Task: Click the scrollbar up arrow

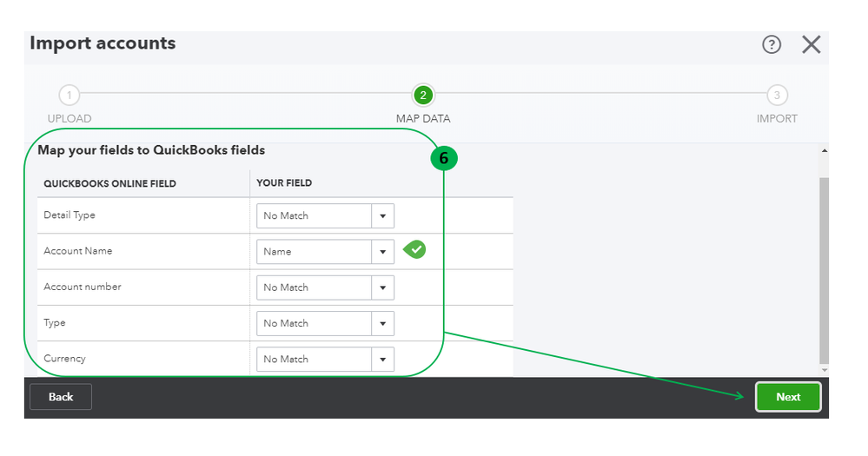Action: pyautogui.click(x=824, y=150)
